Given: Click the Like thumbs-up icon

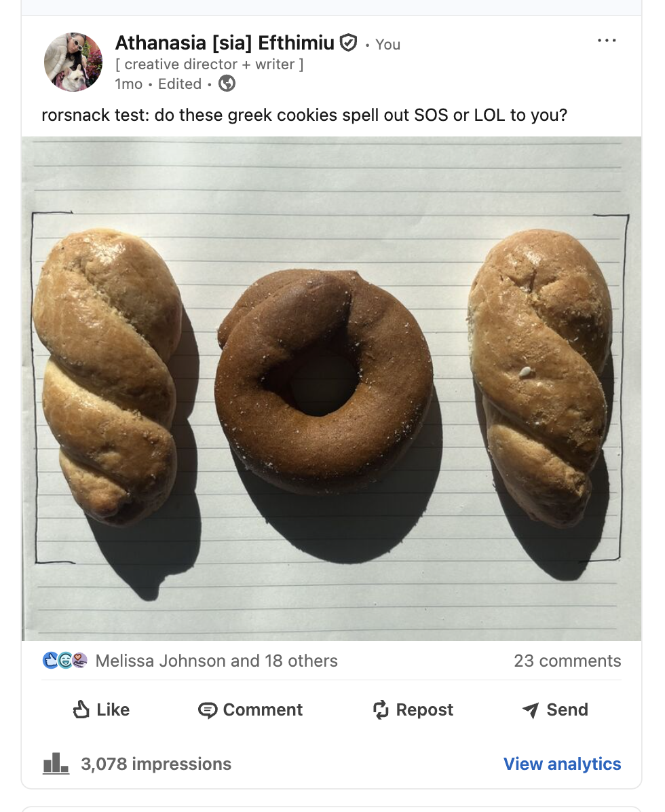Looking at the screenshot, I should [x=81, y=709].
